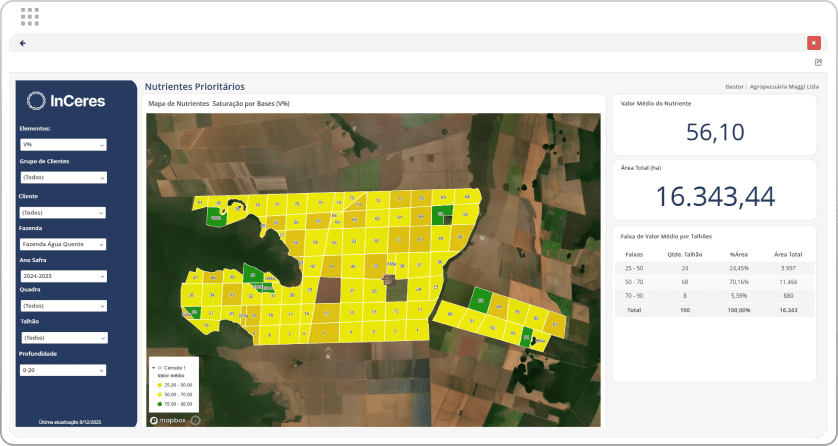The image size is (838, 446).
Task: Click the Mapbox logo on map
Action: (168, 420)
